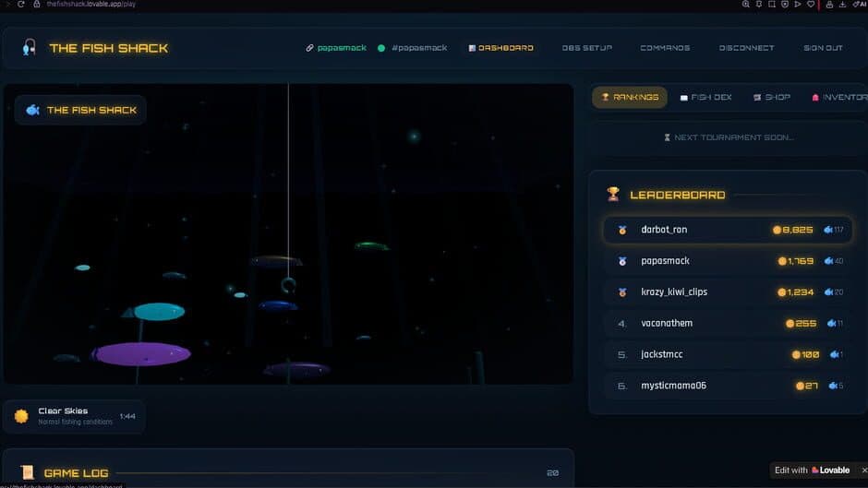Open the Inventory tab

coord(838,97)
